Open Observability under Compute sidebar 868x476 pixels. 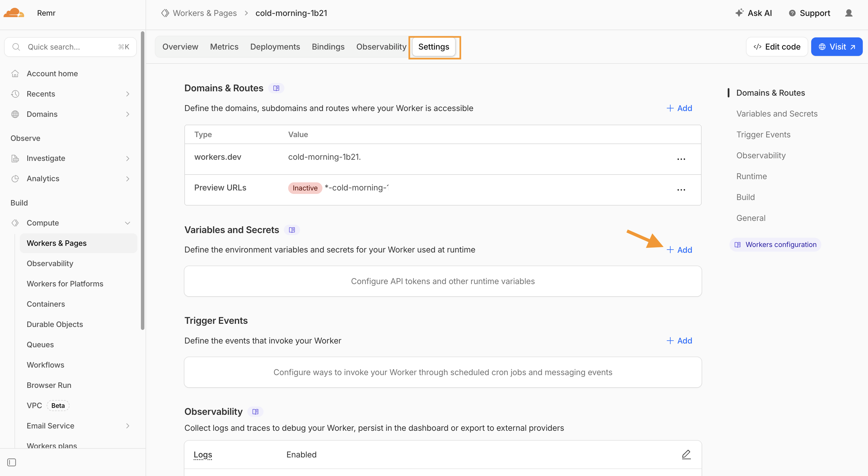50,264
